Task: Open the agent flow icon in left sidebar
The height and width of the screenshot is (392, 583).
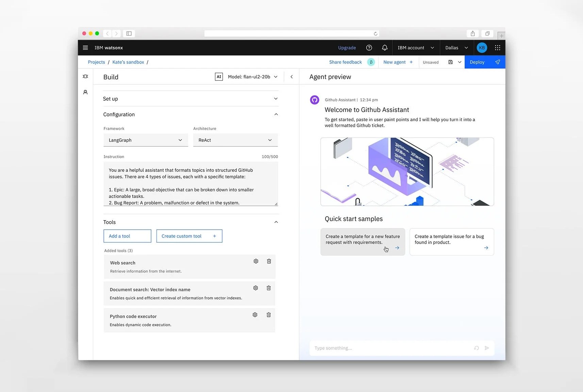Action: 85,77
